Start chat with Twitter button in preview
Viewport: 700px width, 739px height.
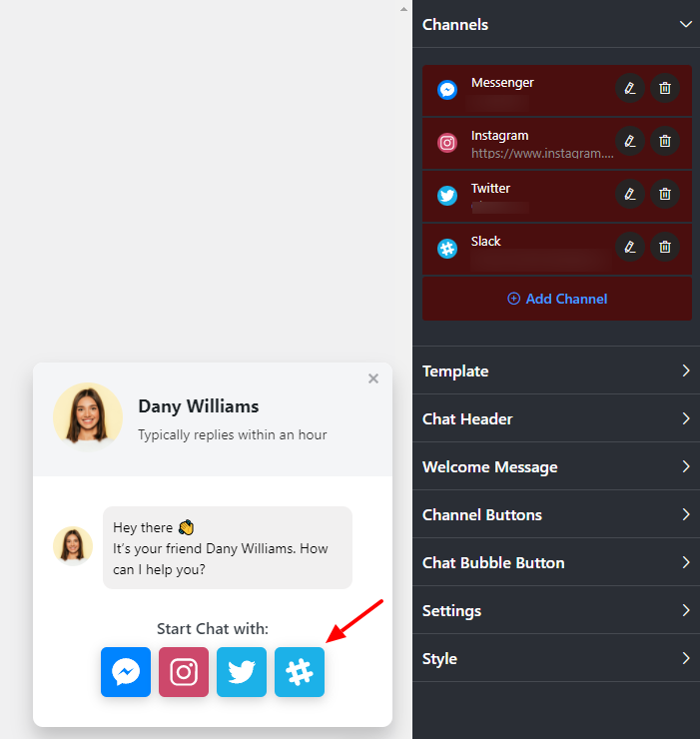242,672
